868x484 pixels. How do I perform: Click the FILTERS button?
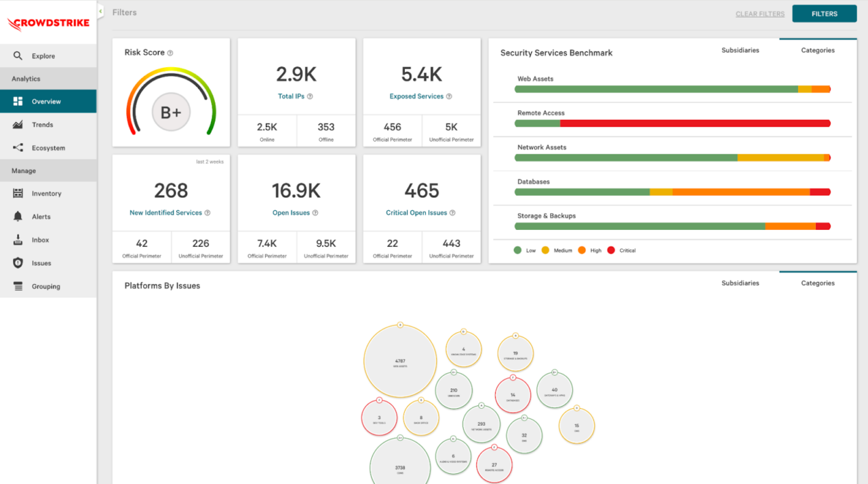pyautogui.click(x=824, y=14)
